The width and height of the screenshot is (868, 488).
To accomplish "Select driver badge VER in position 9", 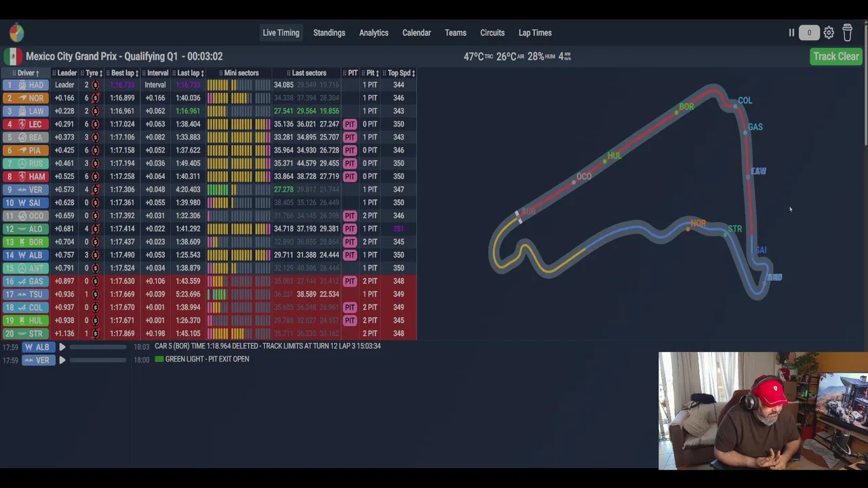I will click(24, 190).
